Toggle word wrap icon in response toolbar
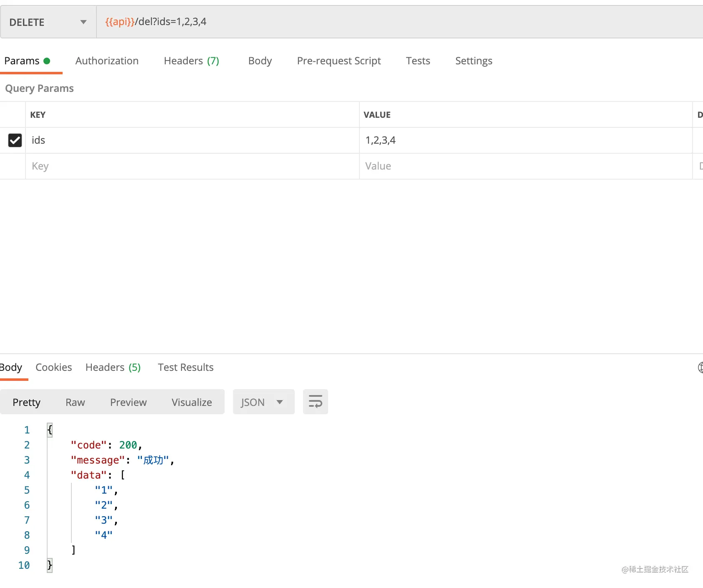This screenshot has width=703, height=588. pyautogui.click(x=315, y=402)
